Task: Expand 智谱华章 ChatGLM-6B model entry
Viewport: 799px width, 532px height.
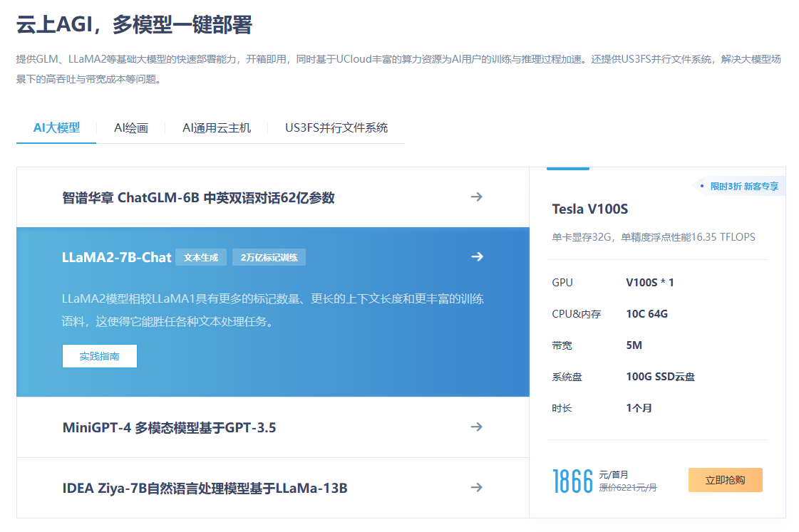Action: (272, 197)
